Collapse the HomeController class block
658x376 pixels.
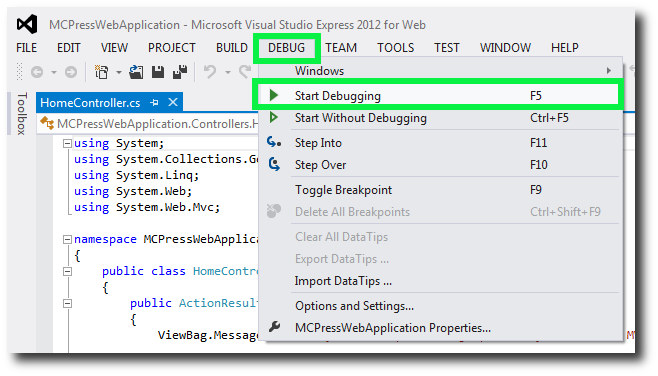click(67, 272)
